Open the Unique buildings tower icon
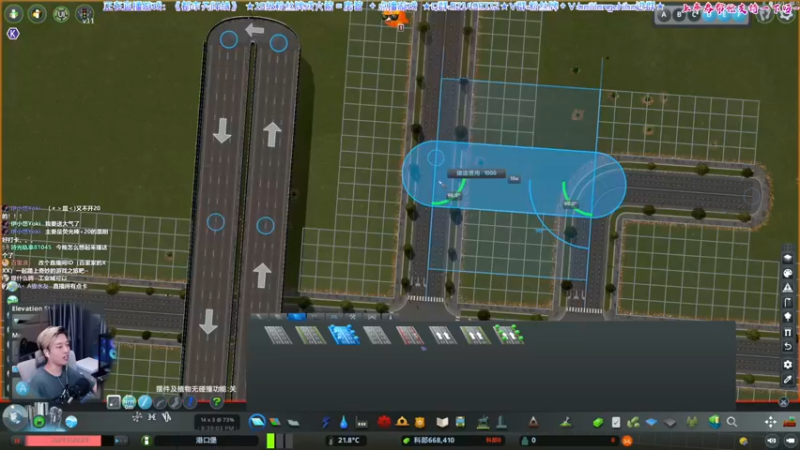This screenshot has width=800, height=450. click(501, 422)
